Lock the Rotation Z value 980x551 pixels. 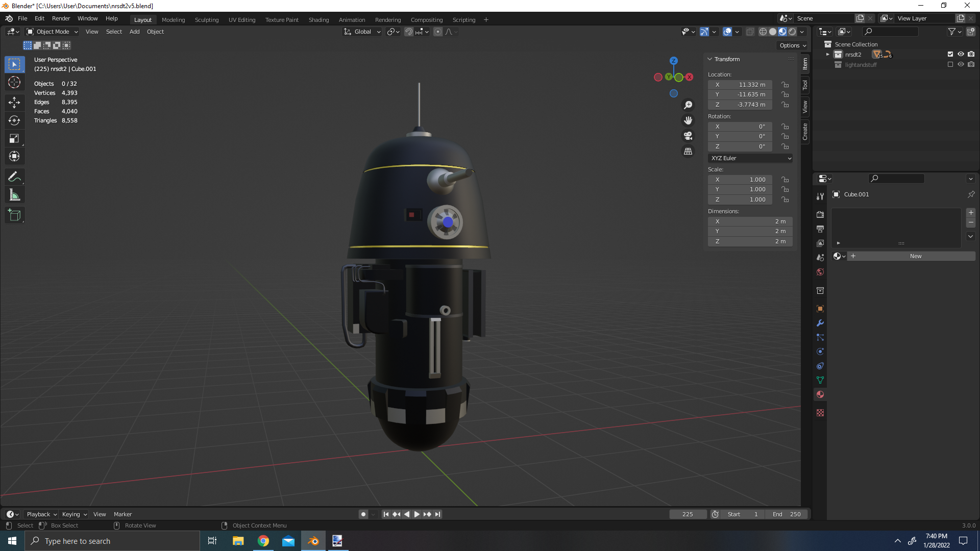(785, 146)
